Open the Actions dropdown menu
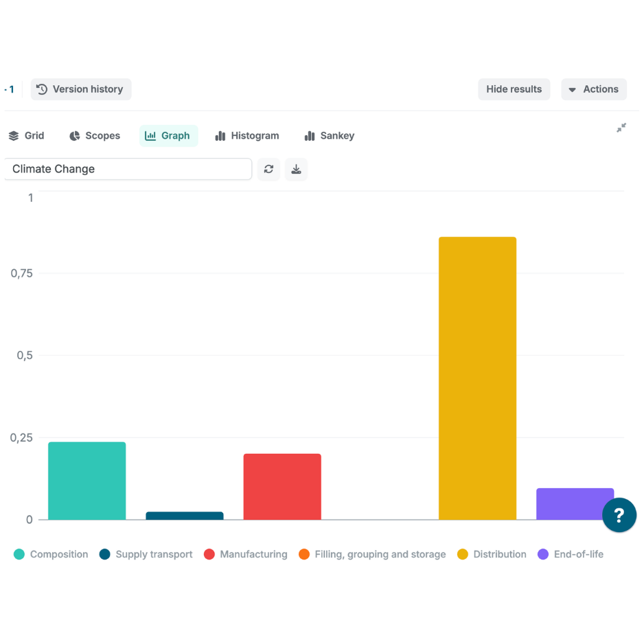This screenshot has height=644, width=644. click(x=594, y=89)
